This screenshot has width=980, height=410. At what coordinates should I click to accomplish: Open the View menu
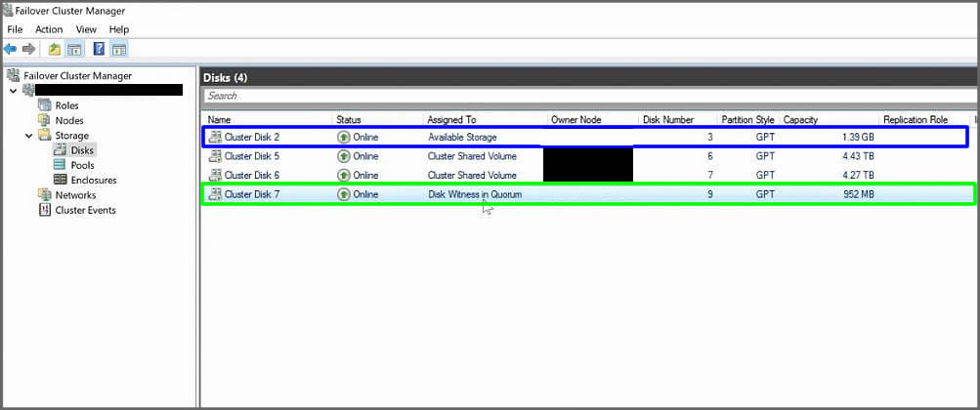(86, 29)
